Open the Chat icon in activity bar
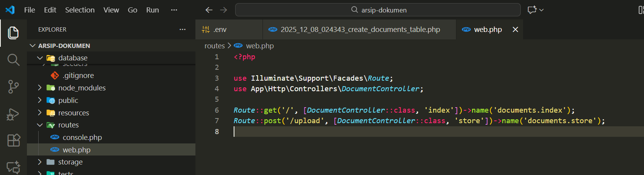This screenshot has height=175, width=644. click(x=13, y=167)
